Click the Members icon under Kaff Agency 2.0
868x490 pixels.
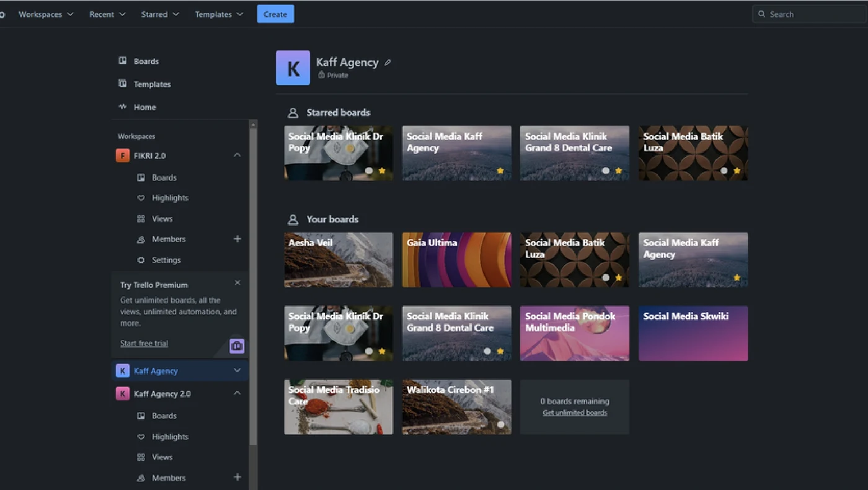click(141, 478)
